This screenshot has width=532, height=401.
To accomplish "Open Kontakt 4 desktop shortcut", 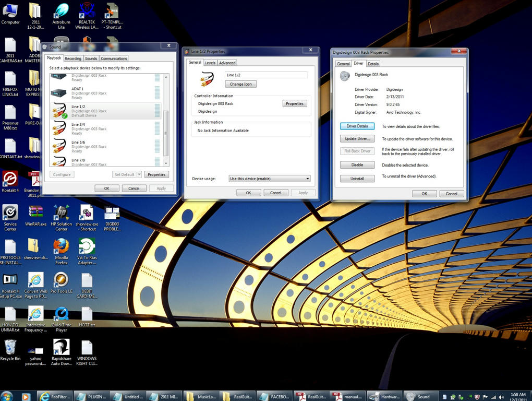I will point(10,181).
